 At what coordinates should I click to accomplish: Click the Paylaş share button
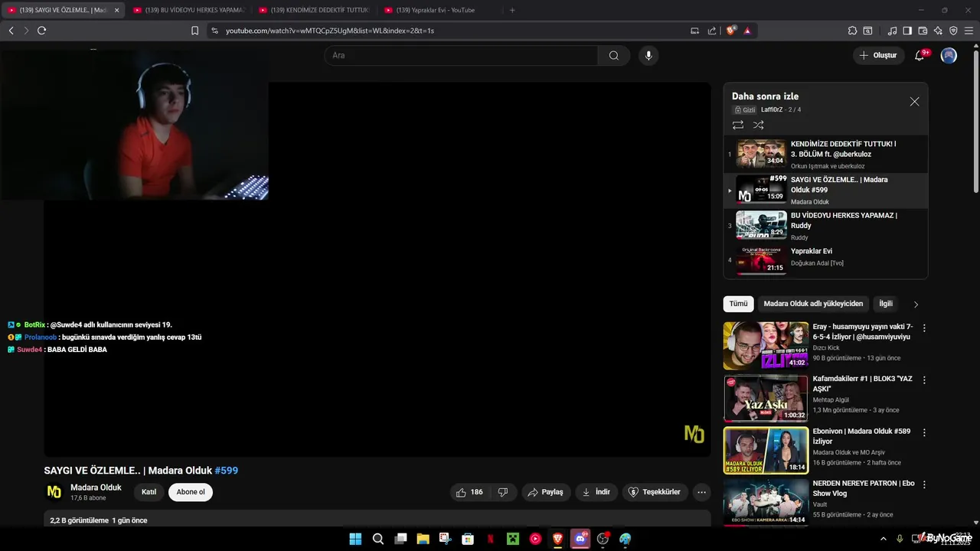coord(546,492)
